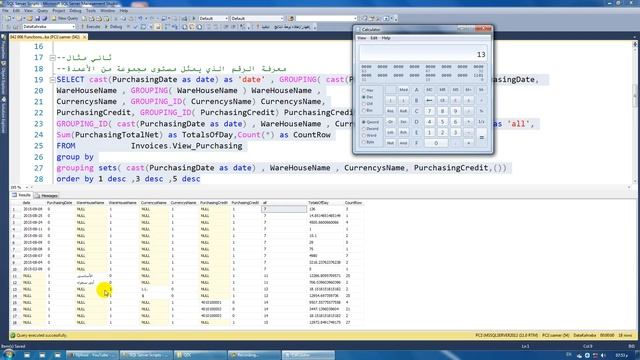Open Calculator's View menu
The height and width of the screenshot is (360, 640).
tap(362, 38)
